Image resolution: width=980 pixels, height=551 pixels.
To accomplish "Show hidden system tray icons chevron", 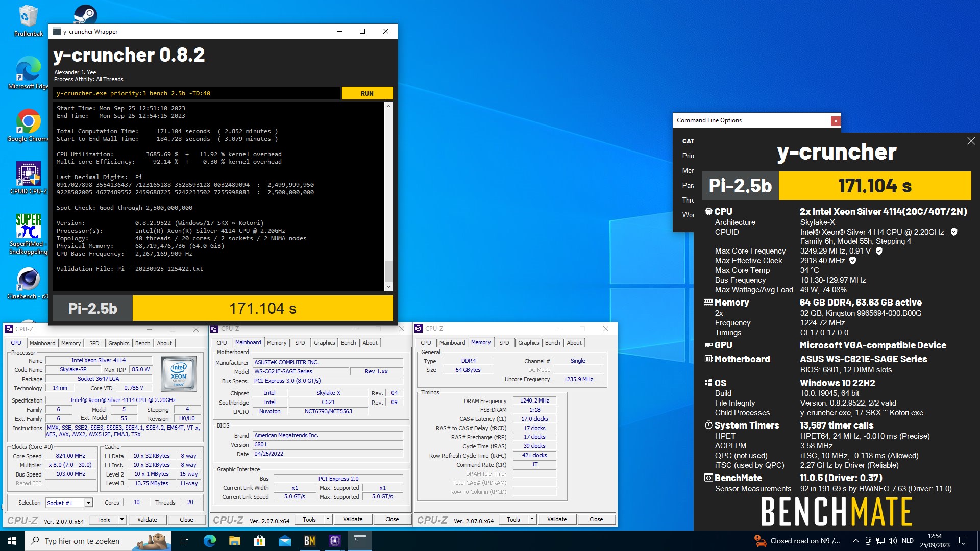I will (855, 541).
